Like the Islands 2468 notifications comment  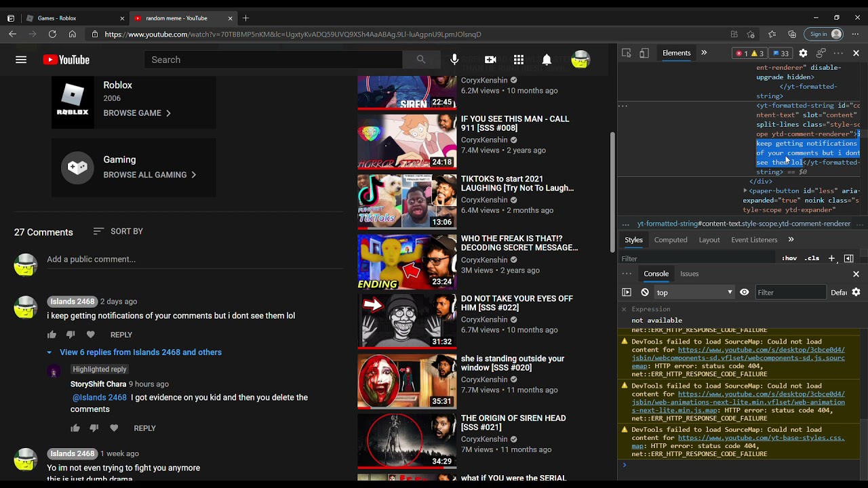click(x=52, y=335)
